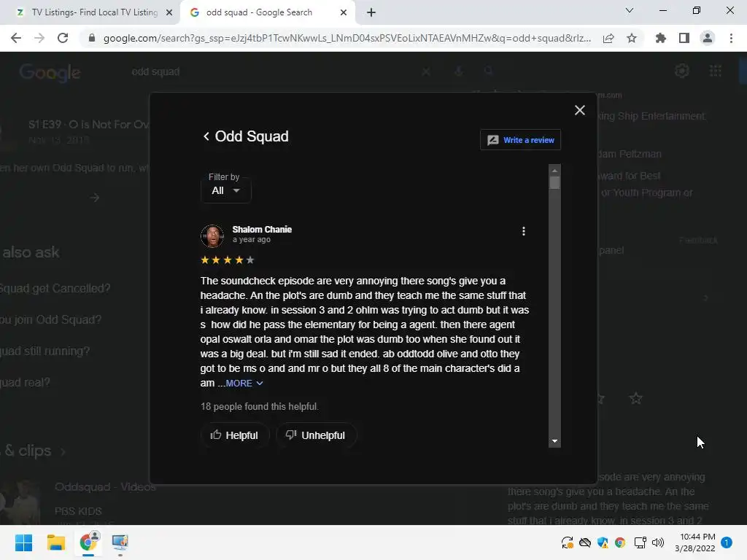This screenshot has height=560, width=747.
Task: Open the Chrome three-dot menu
Action: pos(731,38)
